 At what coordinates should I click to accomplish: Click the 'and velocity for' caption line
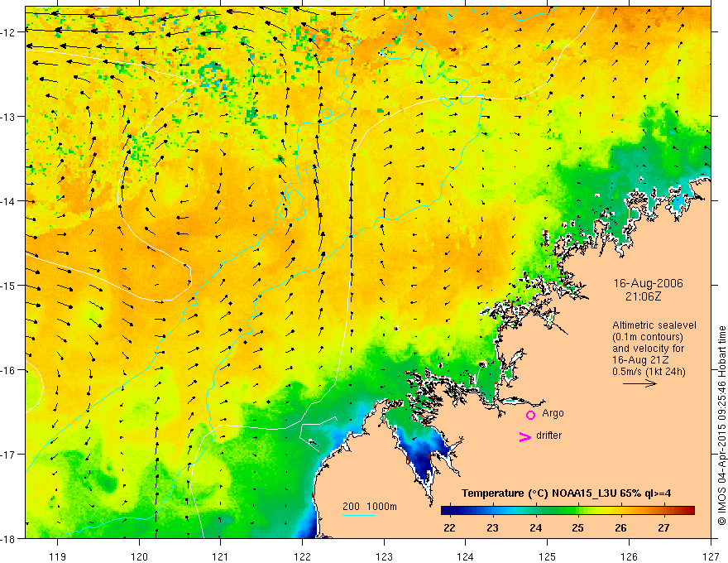pyautogui.click(x=648, y=349)
